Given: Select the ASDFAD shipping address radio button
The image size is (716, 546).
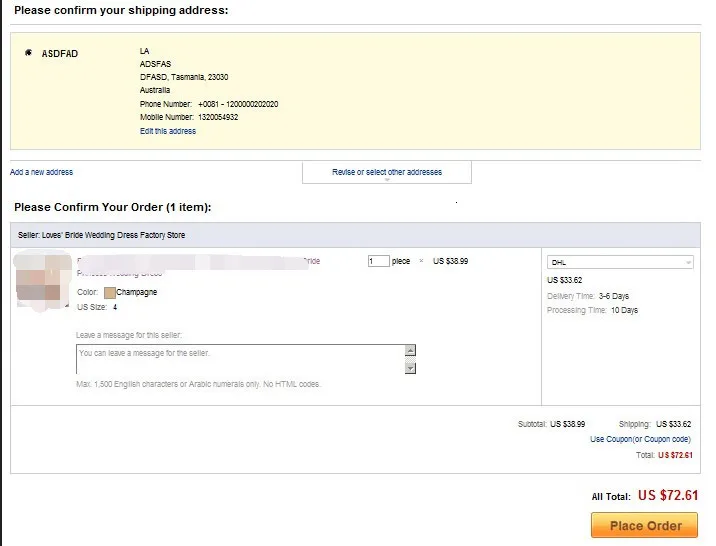Looking at the screenshot, I should point(28,53).
